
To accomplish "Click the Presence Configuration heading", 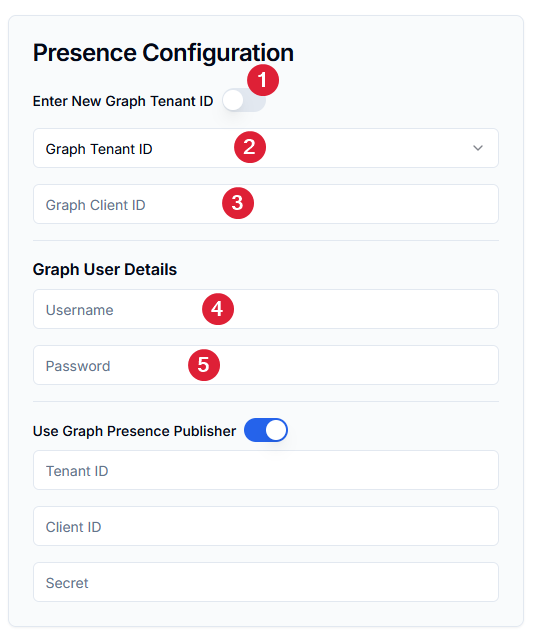I will pos(163,53).
